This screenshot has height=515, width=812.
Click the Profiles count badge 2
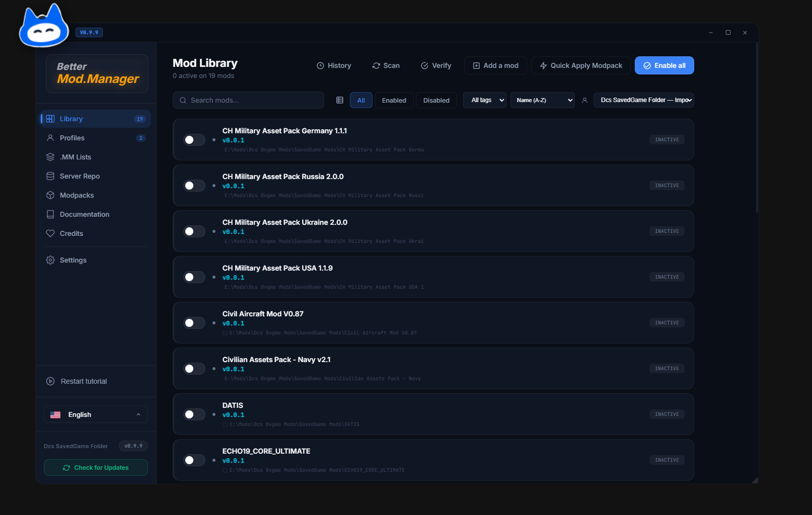tap(141, 138)
